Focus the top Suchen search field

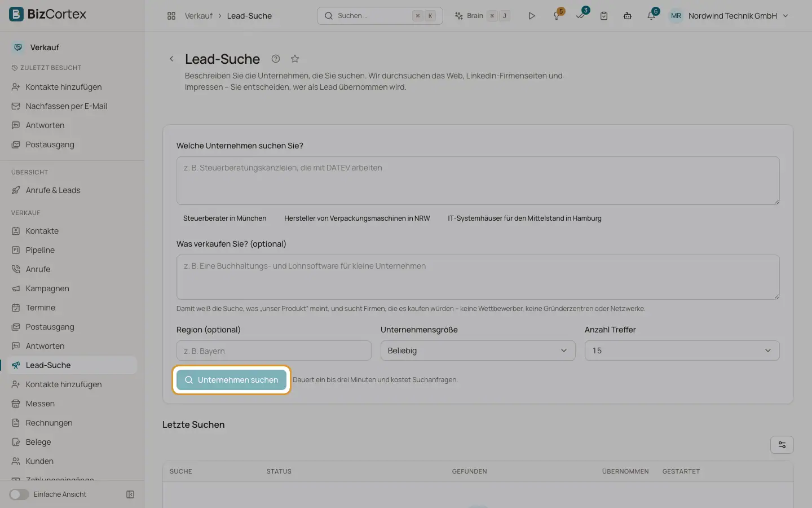[x=380, y=16]
